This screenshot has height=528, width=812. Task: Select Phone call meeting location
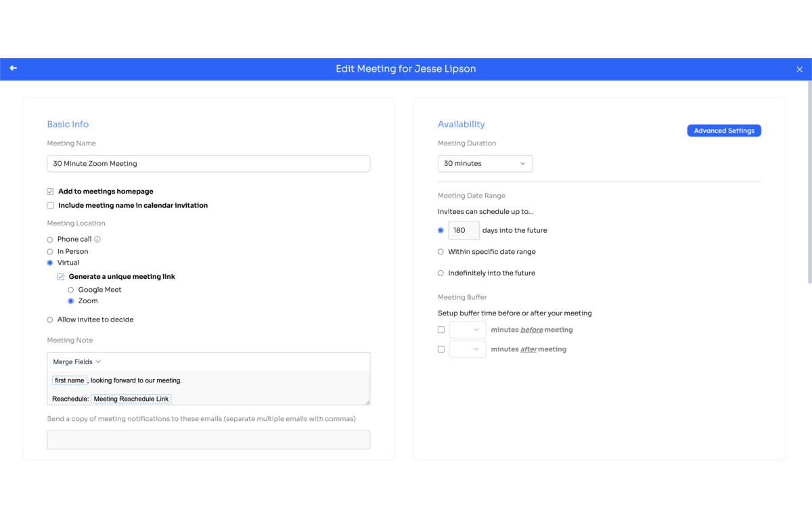point(50,240)
